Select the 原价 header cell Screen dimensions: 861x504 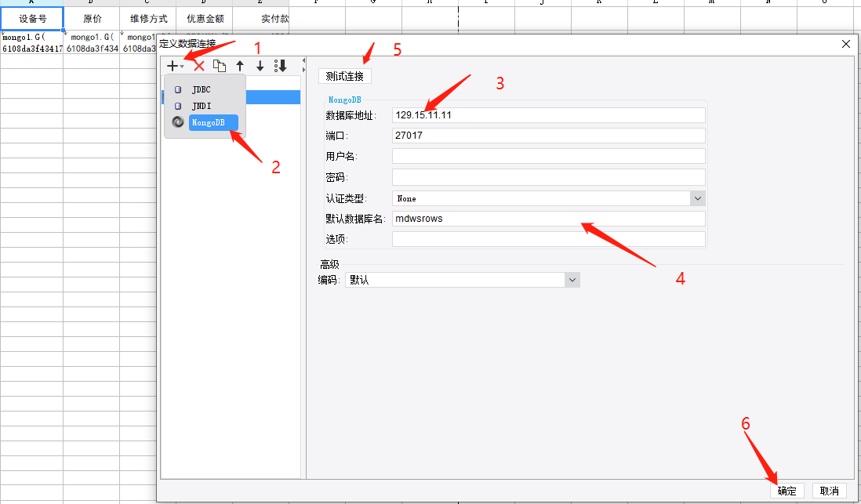(92, 19)
